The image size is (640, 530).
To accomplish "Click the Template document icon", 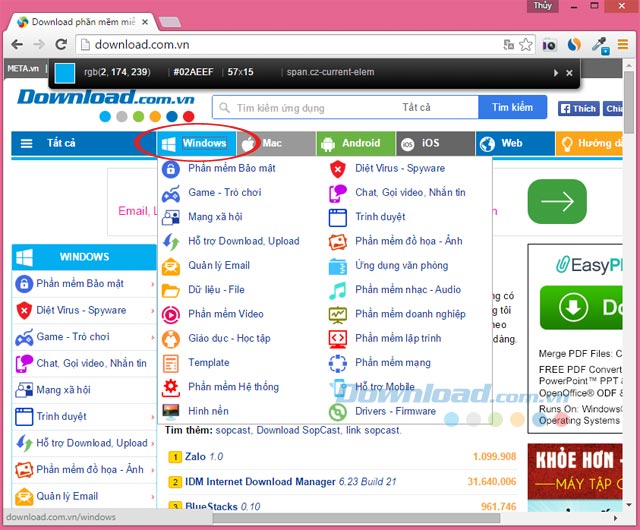I will [x=171, y=363].
